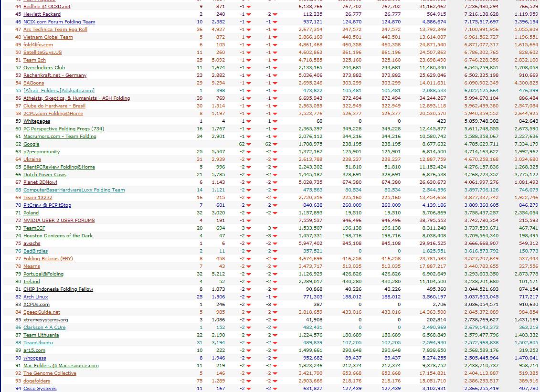Click PitCrew @ PCPitStop link
The height and width of the screenshot is (392, 540).
47,205
